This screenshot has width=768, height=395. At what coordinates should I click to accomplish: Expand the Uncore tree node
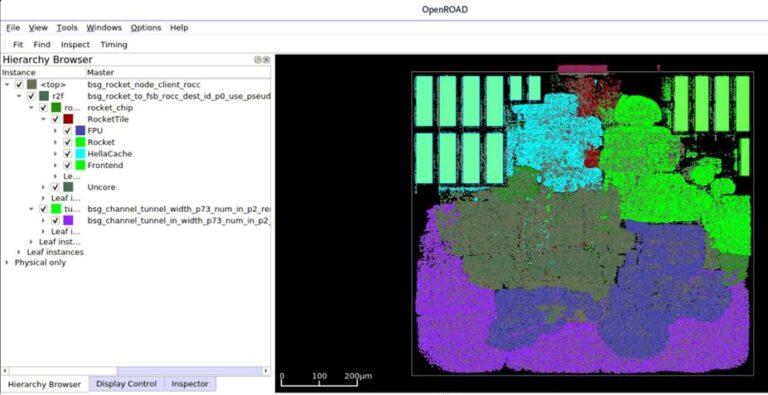coord(44,187)
